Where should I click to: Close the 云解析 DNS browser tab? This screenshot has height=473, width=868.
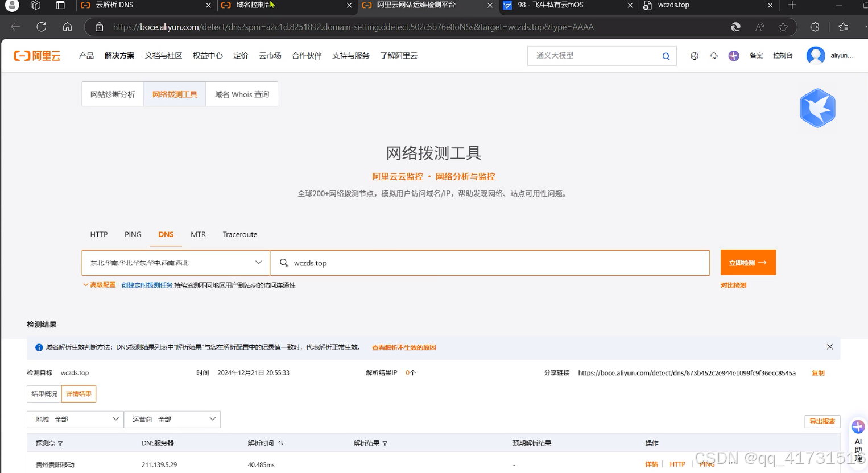208,5
